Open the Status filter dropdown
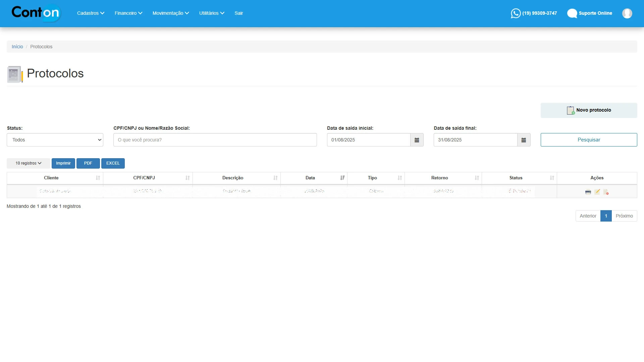This screenshot has height=362, width=644. [55, 140]
